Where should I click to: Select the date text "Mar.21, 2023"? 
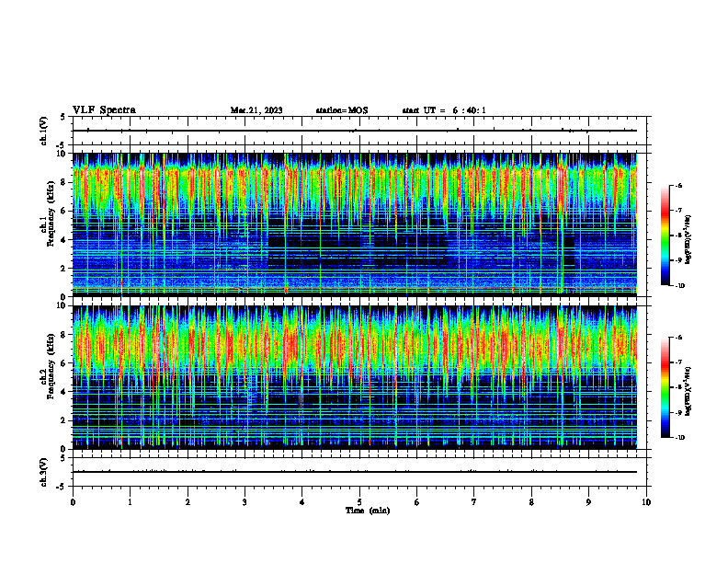256,110
